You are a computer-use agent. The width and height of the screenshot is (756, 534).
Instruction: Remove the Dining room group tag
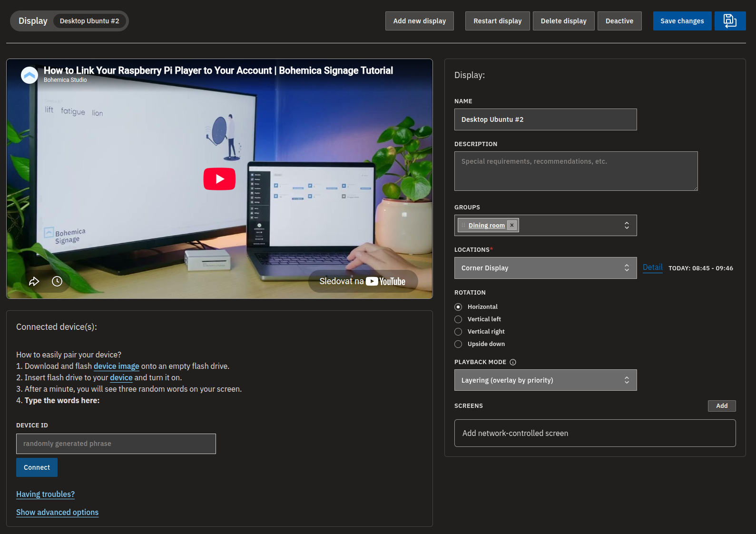click(x=512, y=225)
